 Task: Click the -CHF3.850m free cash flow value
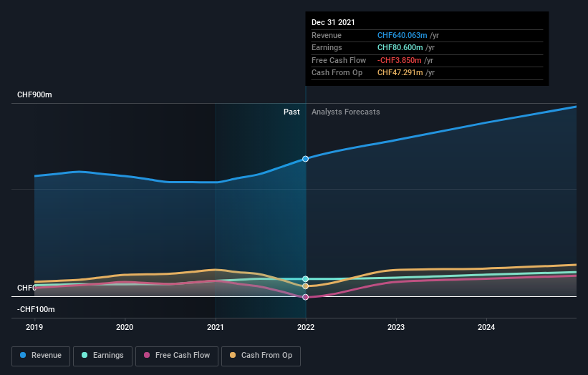tap(400, 60)
